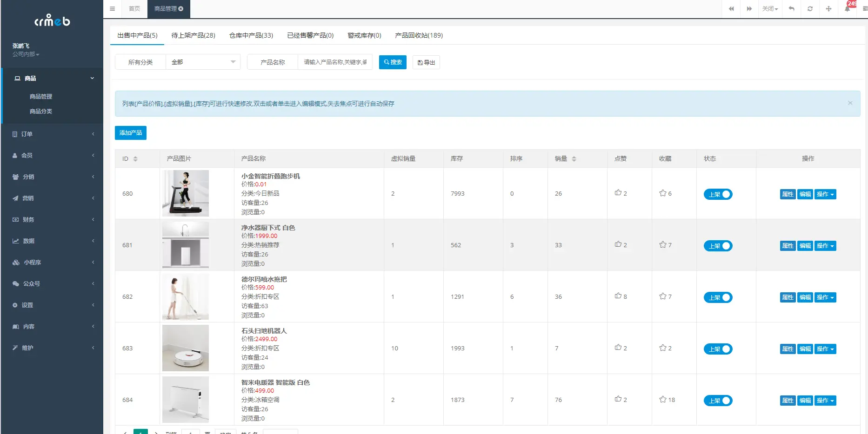Toggle 上架 switch for 智米电暖器 智能版 白色
Image resolution: width=868 pixels, height=434 pixels.
tap(718, 401)
